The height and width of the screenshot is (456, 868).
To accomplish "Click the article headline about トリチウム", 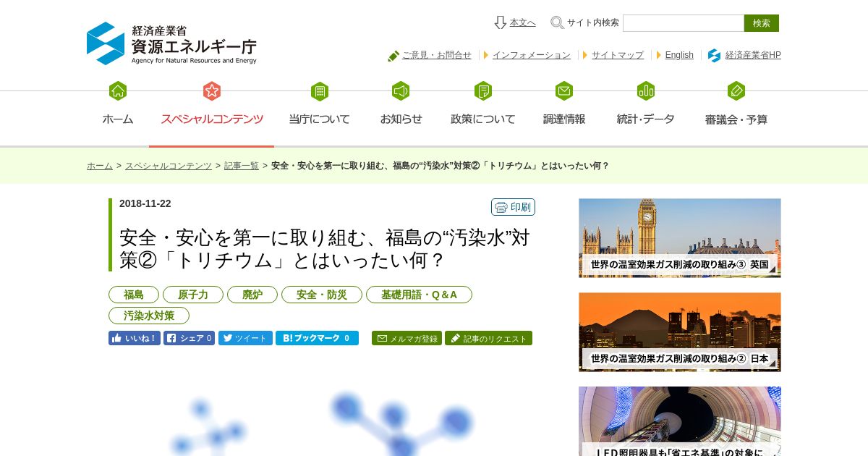I will 325,248.
